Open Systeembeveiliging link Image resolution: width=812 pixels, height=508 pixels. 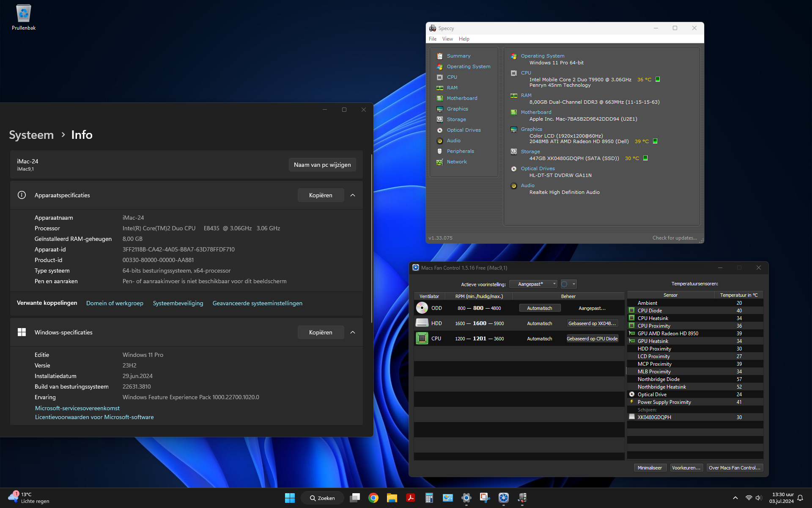pyautogui.click(x=178, y=303)
